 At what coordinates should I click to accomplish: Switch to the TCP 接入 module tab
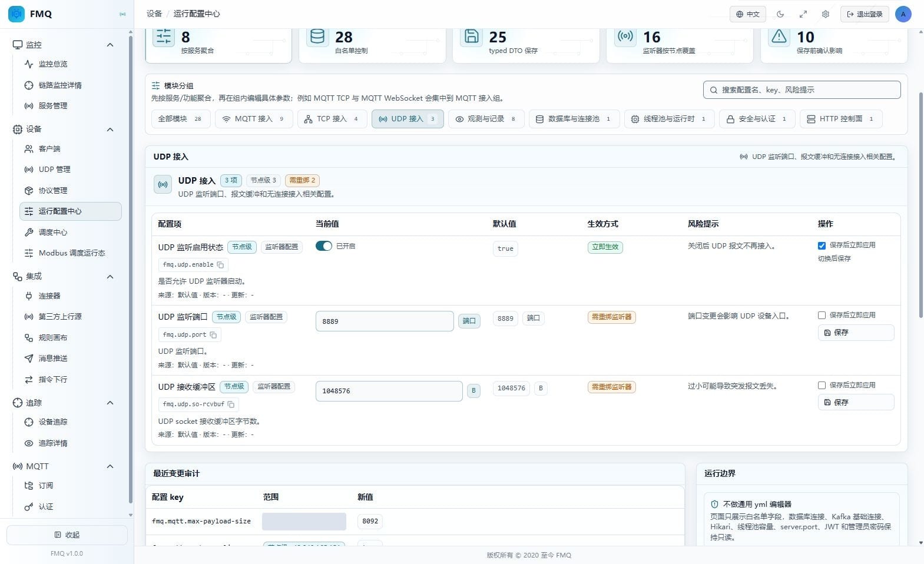pos(332,119)
